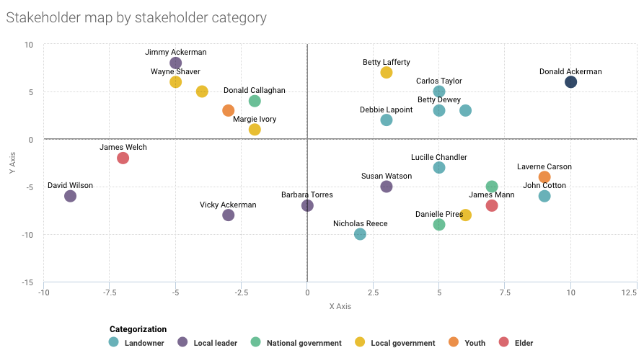Select Jimmy Ackerman's purple dot
This screenshot has height=358, width=644.
coord(175,63)
